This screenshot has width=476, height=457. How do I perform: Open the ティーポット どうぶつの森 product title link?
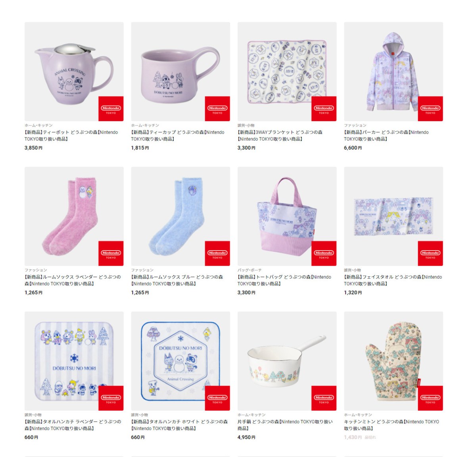[x=71, y=136]
